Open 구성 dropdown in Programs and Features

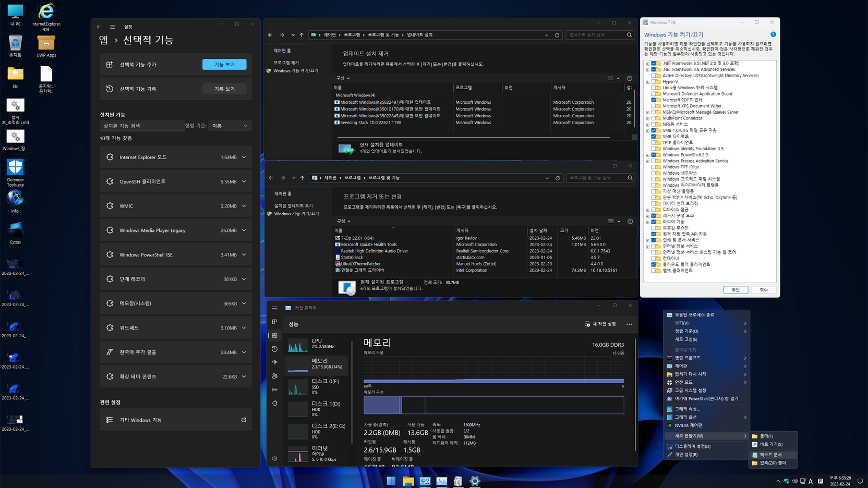pyautogui.click(x=343, y=221)
